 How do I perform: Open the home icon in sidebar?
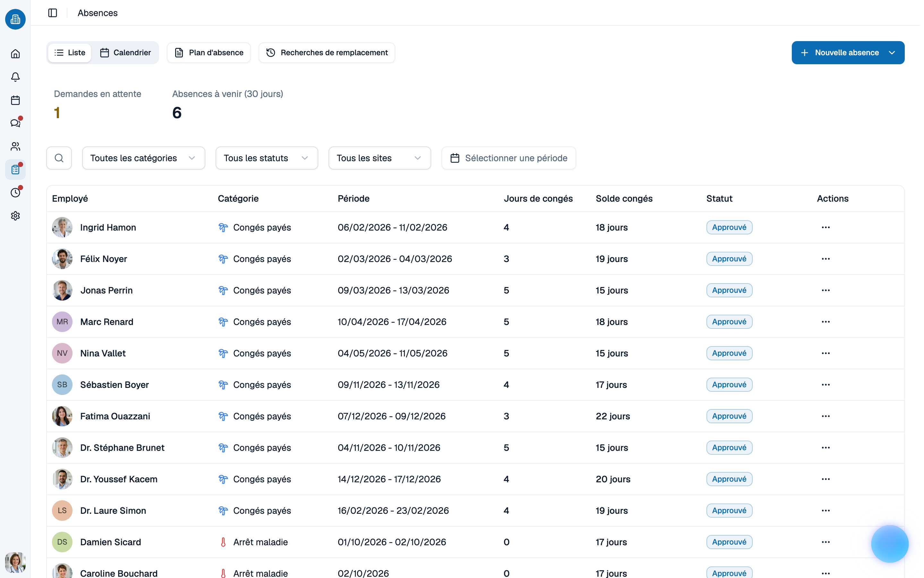pyautogui.click(x=15, y=54)
